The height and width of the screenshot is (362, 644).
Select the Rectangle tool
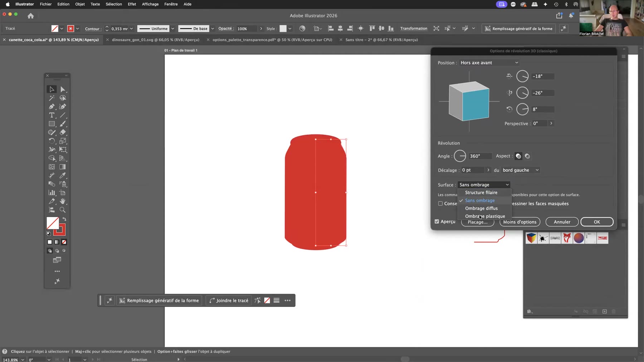52,124
